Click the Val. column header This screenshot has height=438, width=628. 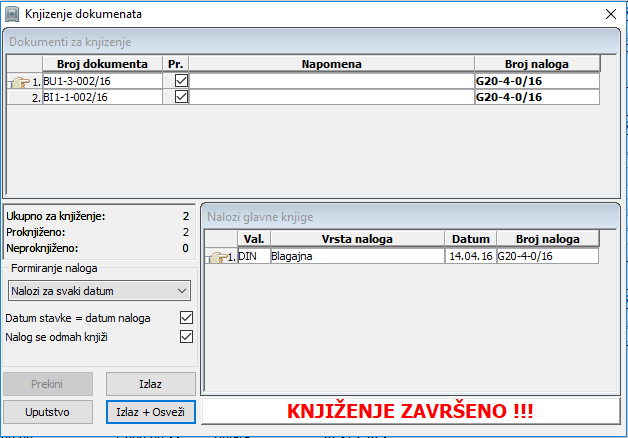254,239
